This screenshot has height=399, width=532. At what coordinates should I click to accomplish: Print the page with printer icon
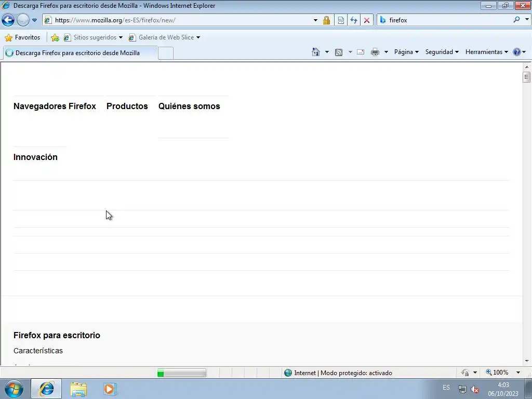click(375, 52)
